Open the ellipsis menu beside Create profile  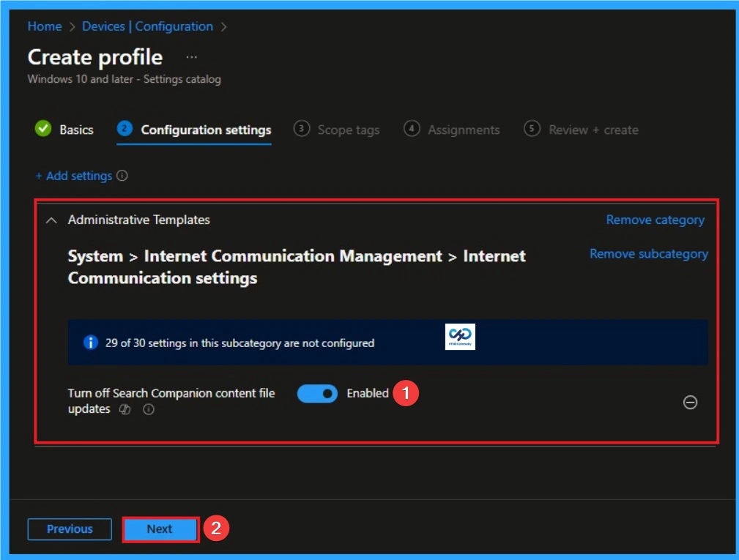point(190,56)
